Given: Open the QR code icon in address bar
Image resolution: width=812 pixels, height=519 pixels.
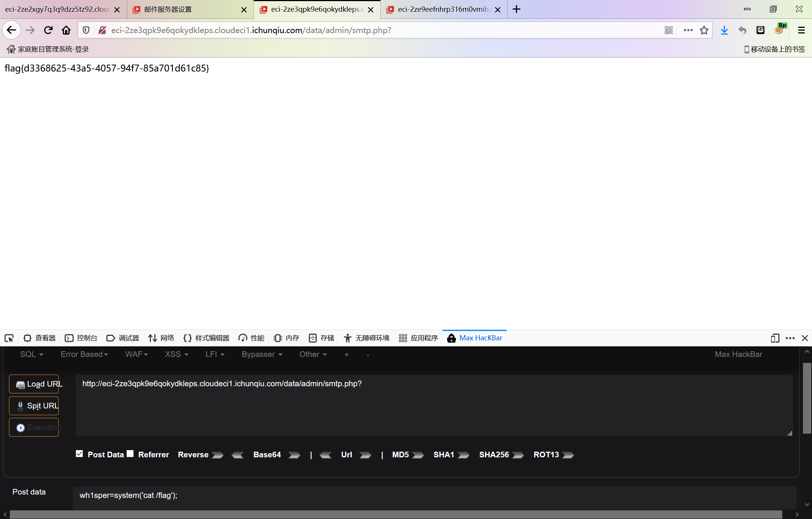Looking at the screenshot, I should pyautogui.click(x=668, y=30).
